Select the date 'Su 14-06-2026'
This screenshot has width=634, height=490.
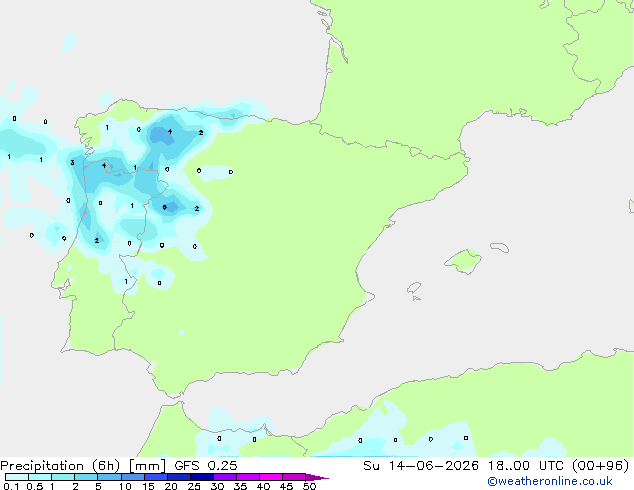(x=421, y=466)
